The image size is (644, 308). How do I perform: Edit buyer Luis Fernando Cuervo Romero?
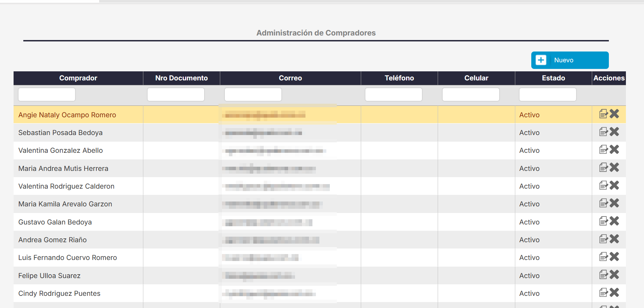click(x=604, y=256)
